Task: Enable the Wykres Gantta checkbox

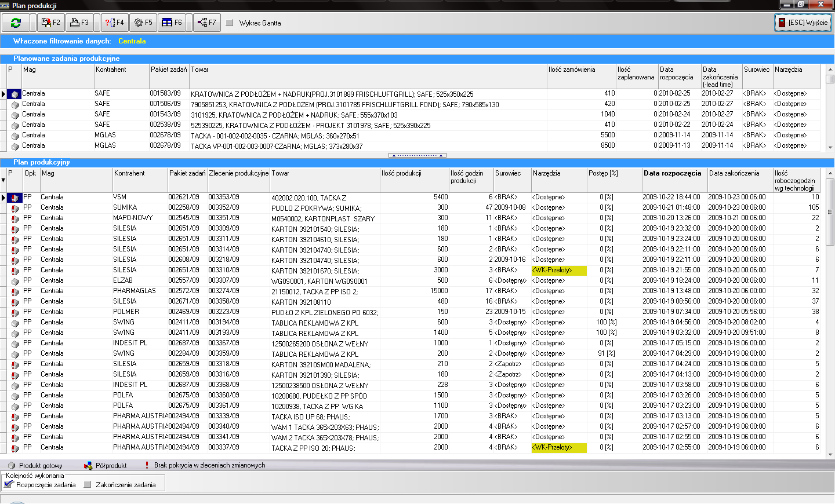Action: [x=230, y=23]
